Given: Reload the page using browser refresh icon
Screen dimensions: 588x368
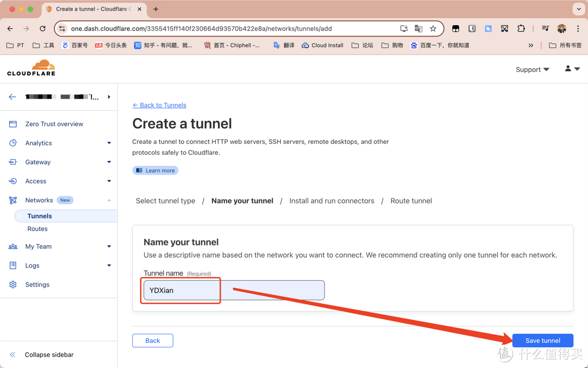Looking at the screenshot, I should click(42, 28).
